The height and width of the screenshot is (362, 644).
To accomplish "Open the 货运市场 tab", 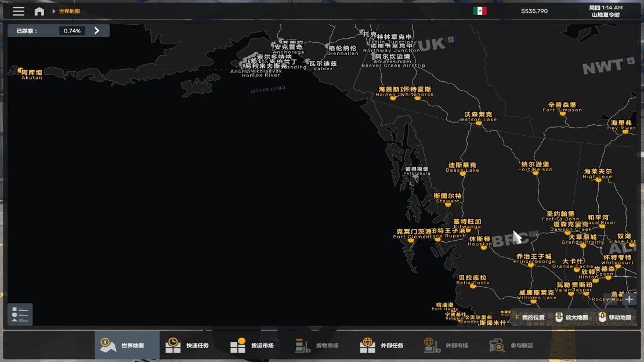I will pos(256,345).
